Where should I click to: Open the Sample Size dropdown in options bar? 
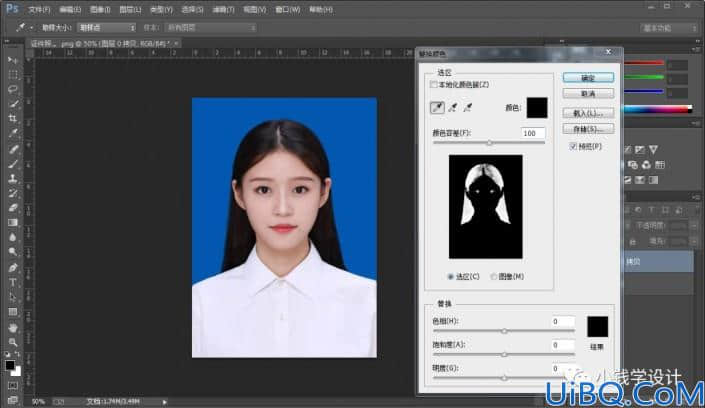[x=107, y=27]
